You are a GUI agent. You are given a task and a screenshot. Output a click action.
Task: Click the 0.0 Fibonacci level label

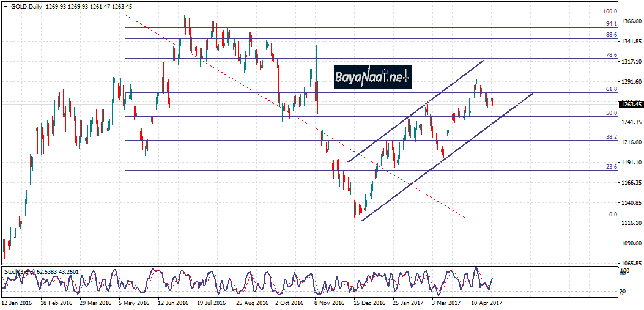(612, 215)
